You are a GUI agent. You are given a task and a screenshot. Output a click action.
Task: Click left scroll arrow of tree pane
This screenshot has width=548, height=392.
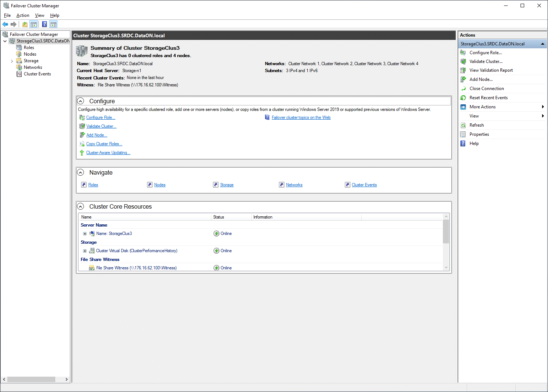pyautogui.click(x=4, y=380)
